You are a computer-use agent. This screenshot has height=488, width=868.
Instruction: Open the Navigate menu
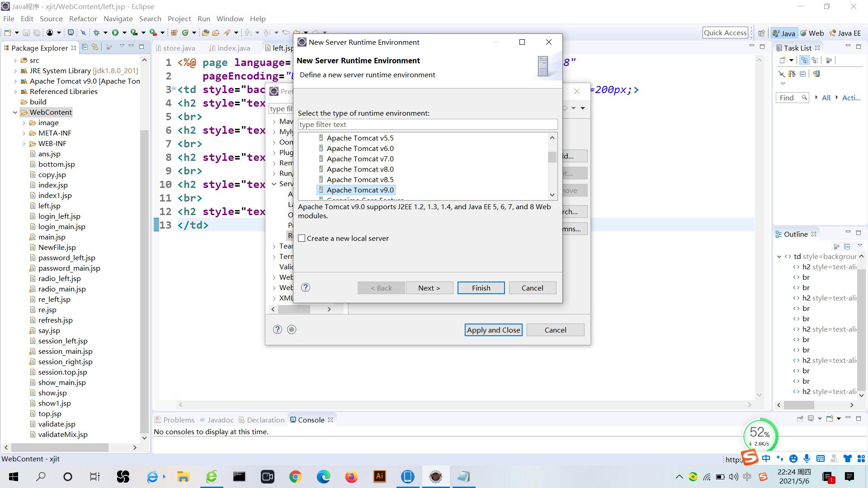point(118,19)
